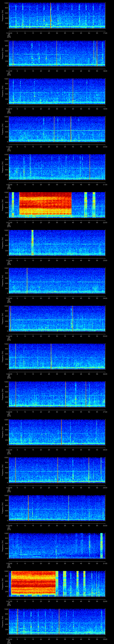
Task: Select the bright burst near 58 s in 5:30:00 spectrogram
Action: [101, 546]
